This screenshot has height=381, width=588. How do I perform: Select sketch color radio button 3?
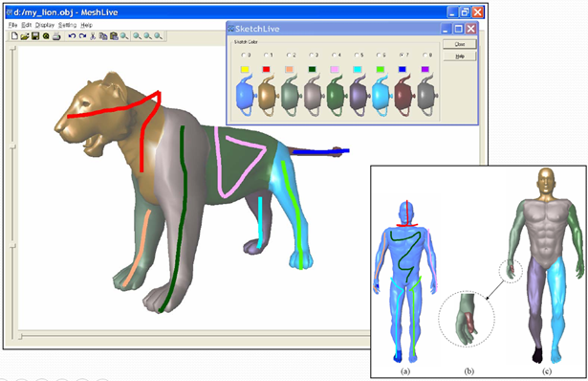coord(314,55)
